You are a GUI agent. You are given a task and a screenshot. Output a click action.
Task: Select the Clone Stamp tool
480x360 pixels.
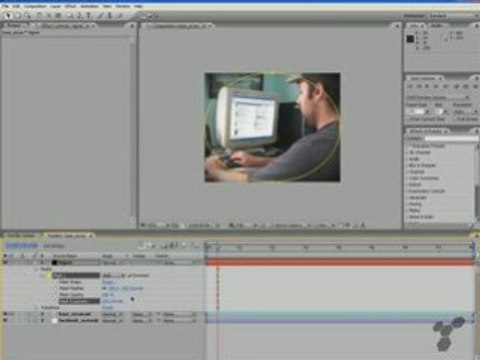(x=110, y=15)
